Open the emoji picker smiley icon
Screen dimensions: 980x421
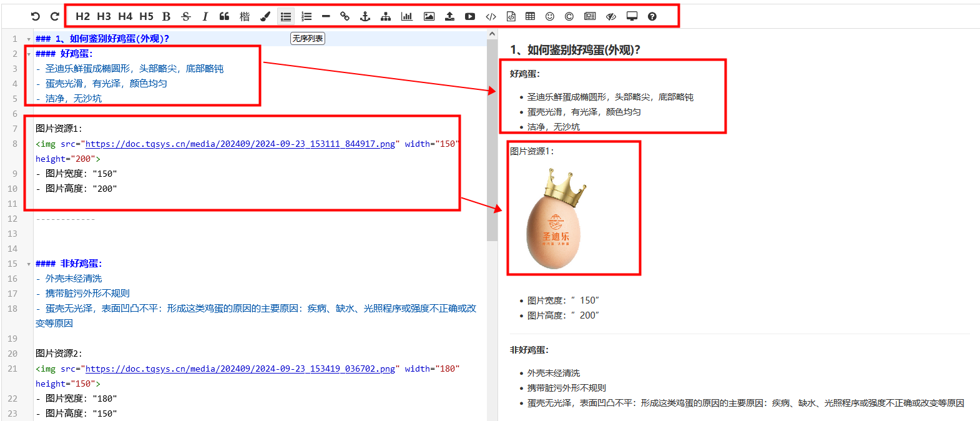coord(549,16)
